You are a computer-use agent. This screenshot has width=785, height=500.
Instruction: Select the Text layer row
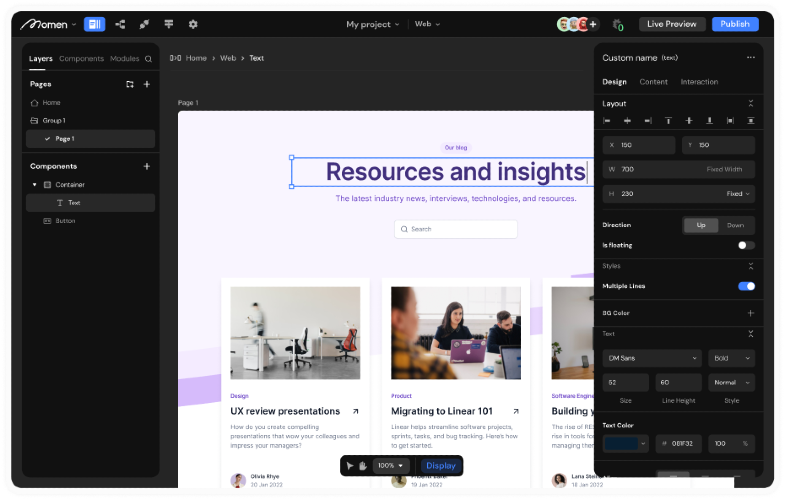tap(91, 203)
